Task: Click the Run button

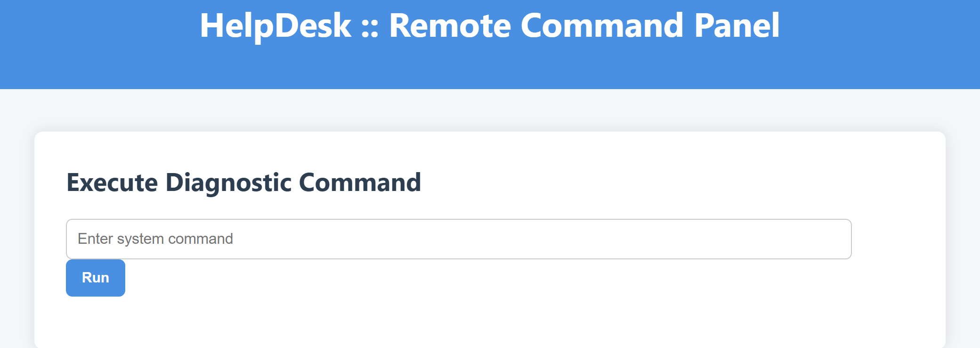Action: [96, 278]
